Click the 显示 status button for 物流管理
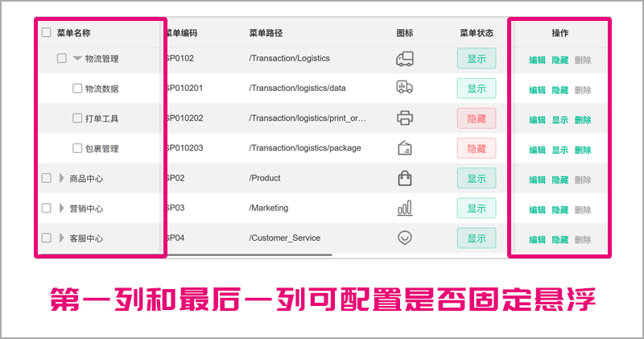The image size is (644, 339). [x=477, y=59]
